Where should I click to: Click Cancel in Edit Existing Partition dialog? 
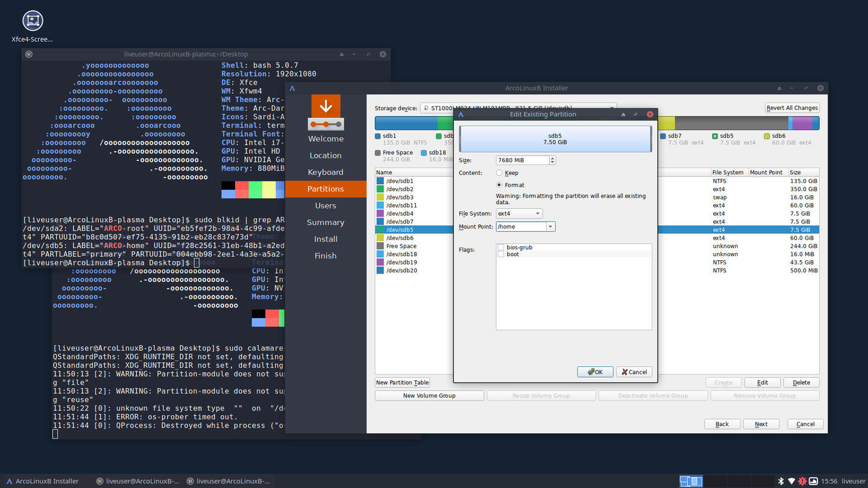[x=634, y=372]
